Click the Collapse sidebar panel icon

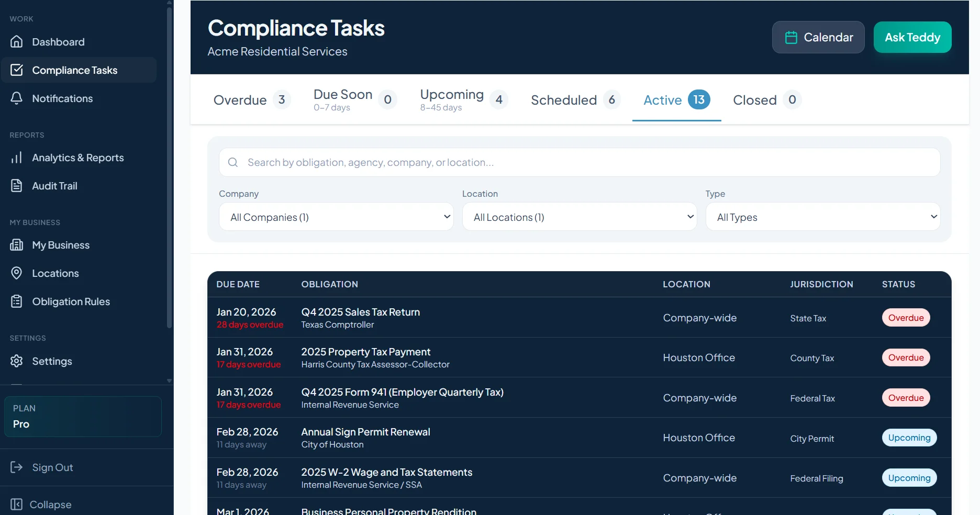click(17, 505)
